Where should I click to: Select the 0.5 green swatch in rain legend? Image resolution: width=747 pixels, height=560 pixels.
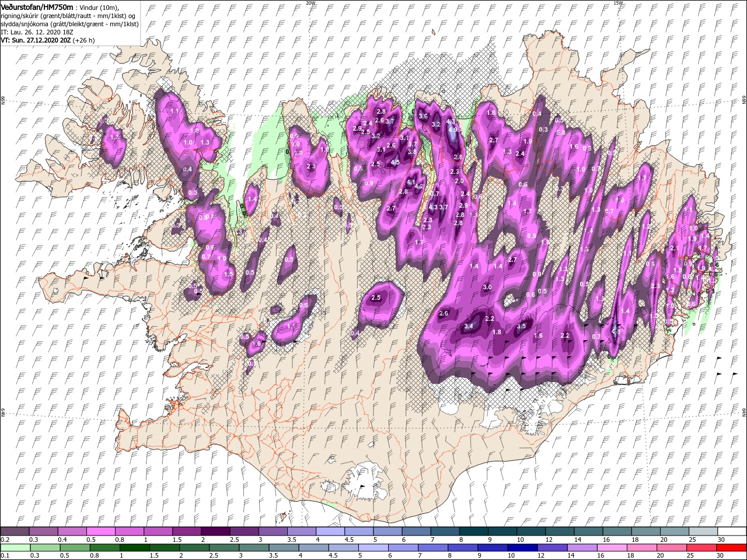click(75, 548)
